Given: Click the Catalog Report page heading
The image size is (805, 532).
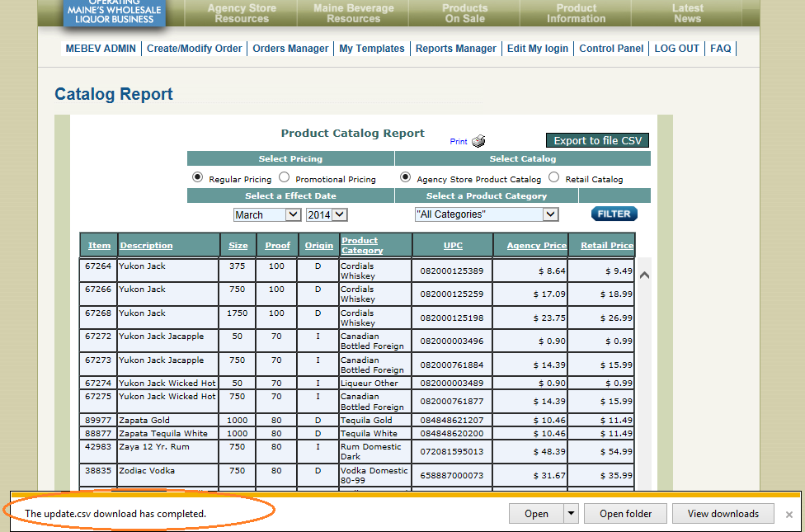Looking at the screenshot, I should click(x=114, y=94).
